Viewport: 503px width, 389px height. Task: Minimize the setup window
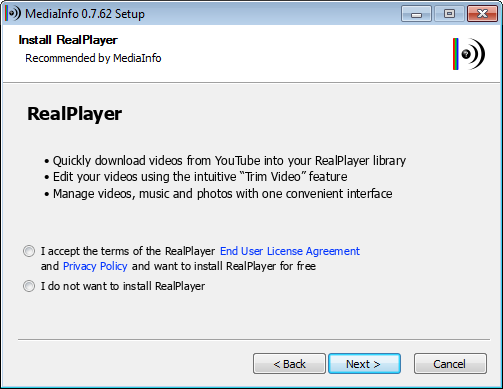pyautogui.click(x=416, y=14)
